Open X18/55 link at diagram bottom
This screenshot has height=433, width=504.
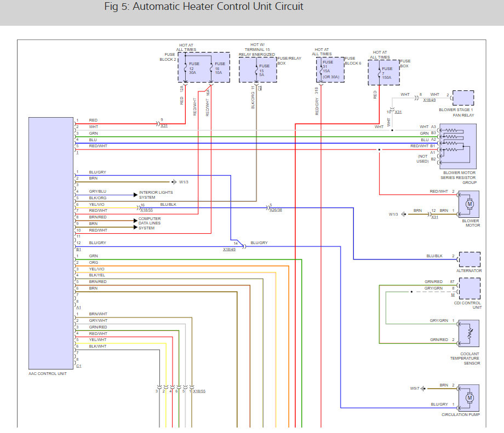pyautogui.click(x=199, y=391)
